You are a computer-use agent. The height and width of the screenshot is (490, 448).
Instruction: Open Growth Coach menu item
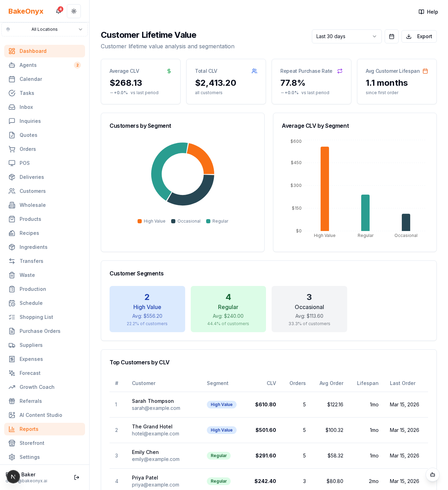(44, 387)
